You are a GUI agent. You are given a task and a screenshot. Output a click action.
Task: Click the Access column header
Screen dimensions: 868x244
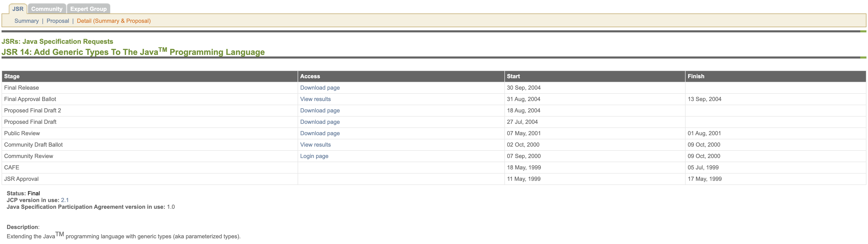point(310,76)
